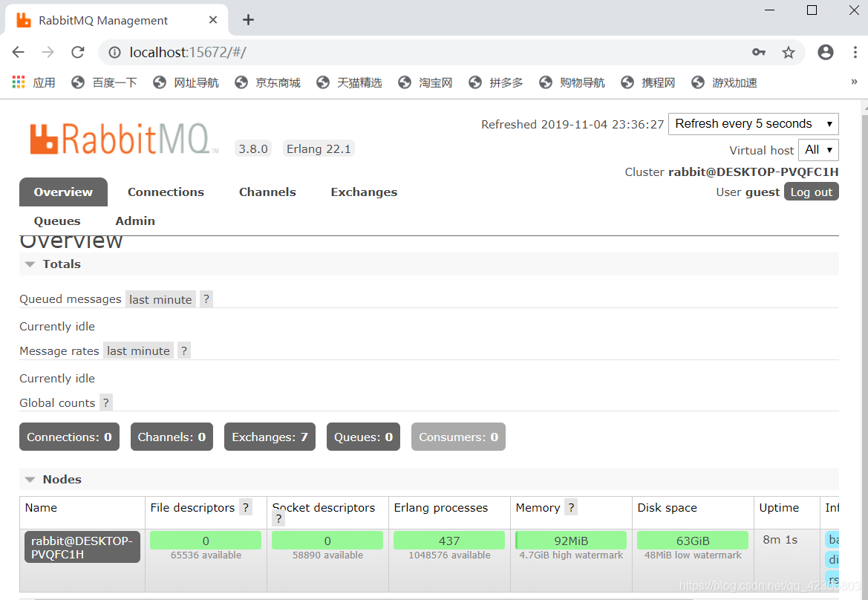Change Queued messages last minute range
The image size is (868, 600).
click(160, 299)
